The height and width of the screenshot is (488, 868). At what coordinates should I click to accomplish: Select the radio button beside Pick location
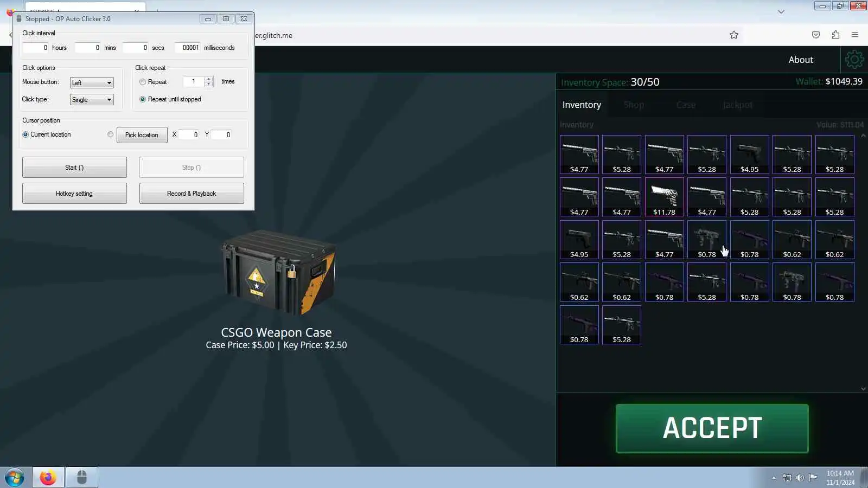(x=111, y=134)
